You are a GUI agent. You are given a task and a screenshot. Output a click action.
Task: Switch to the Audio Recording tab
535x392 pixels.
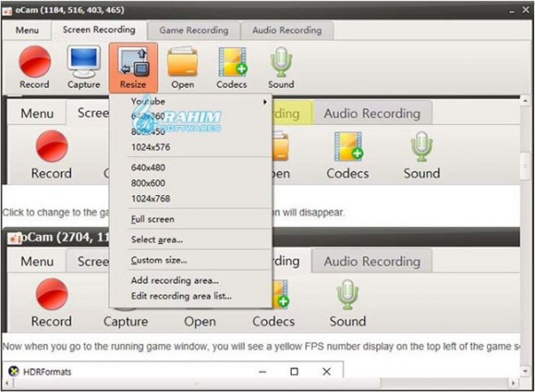tap(287, 30)
